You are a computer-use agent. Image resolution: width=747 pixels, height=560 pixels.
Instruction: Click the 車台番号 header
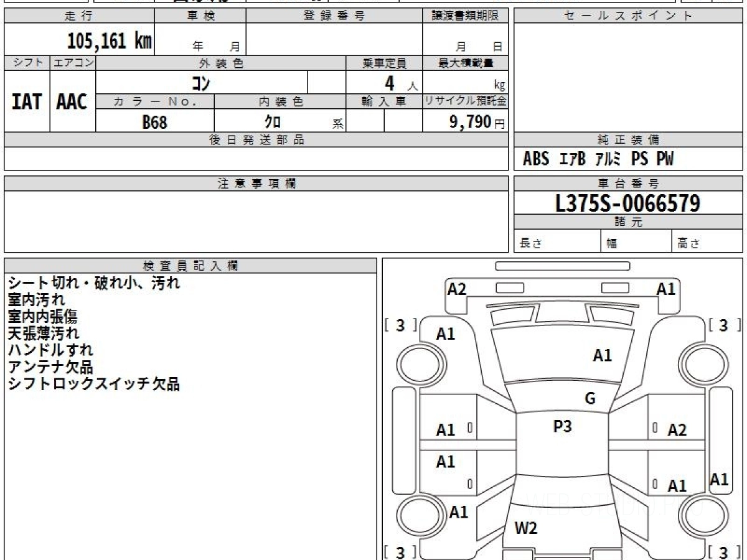[628, 184]
